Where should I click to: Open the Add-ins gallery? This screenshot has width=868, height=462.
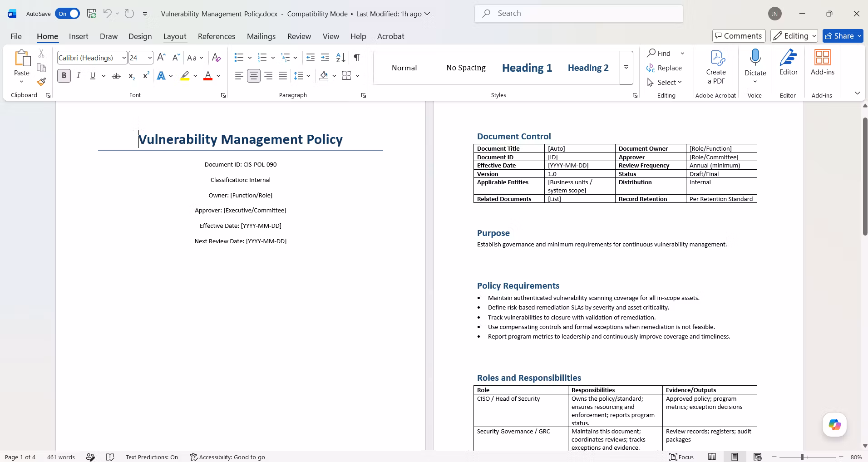[x=823, y=63]
